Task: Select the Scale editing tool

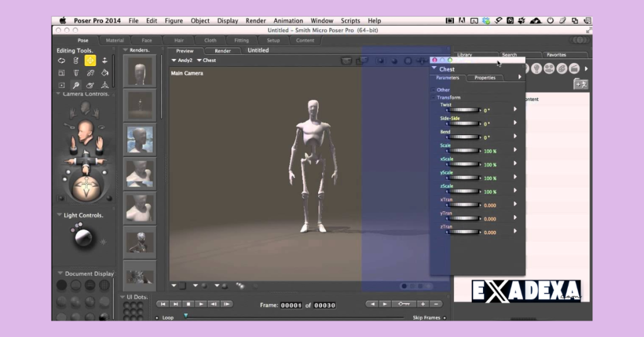Action: tap(62, 73)
